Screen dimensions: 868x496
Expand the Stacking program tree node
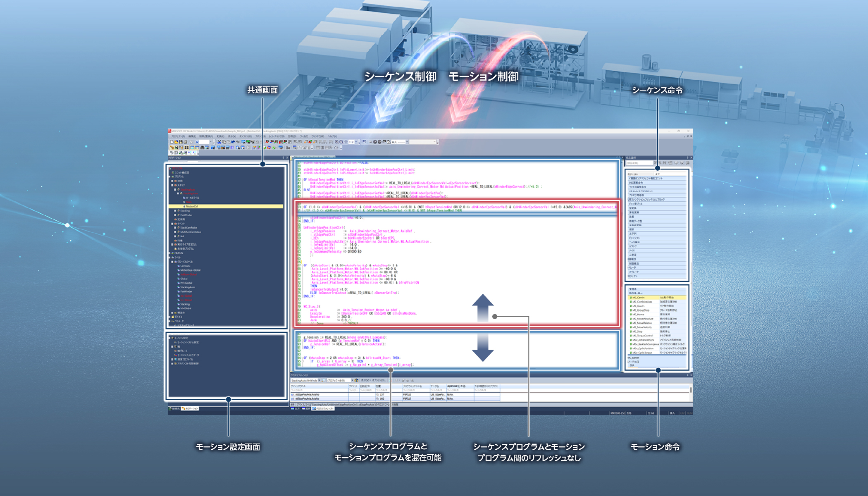pos(175,211)
